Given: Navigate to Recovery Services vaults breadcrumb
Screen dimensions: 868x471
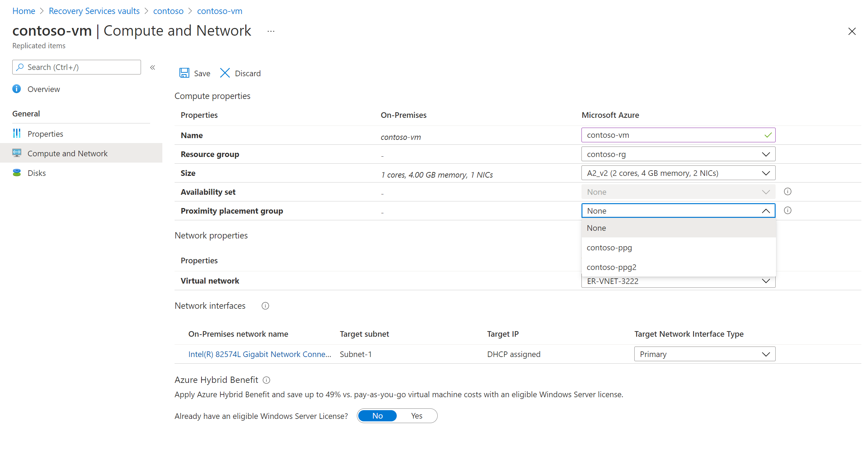Looking at the screenshot, I should tap(94, 11).
